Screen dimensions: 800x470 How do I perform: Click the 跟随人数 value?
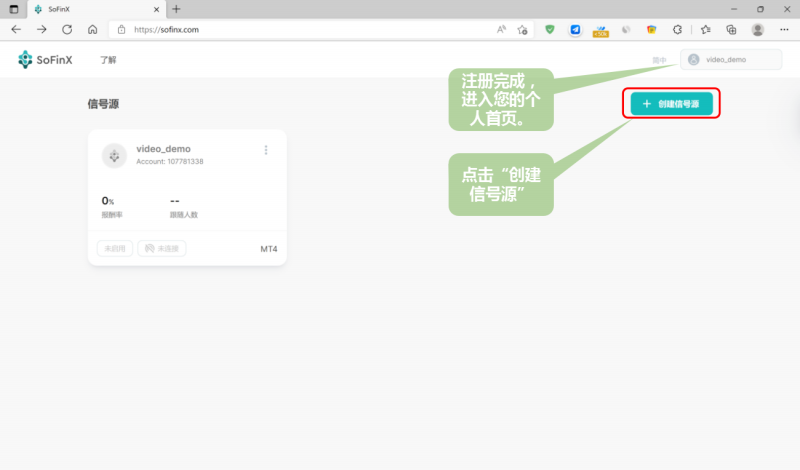point(174,201)
